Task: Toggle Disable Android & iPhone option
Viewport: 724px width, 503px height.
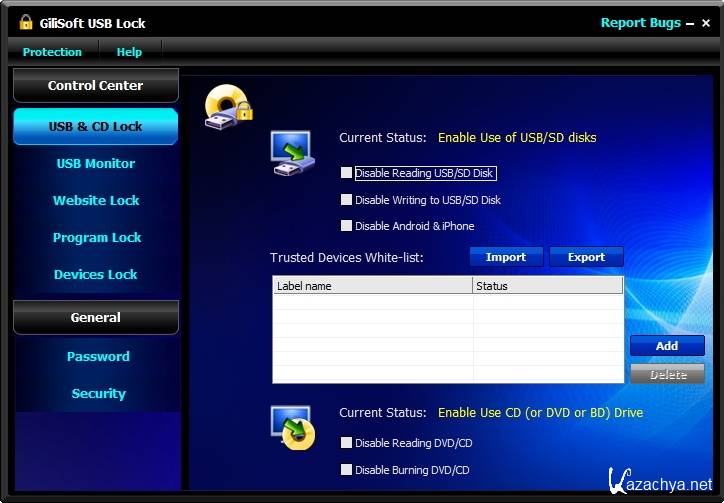Action: coord(347,226)
